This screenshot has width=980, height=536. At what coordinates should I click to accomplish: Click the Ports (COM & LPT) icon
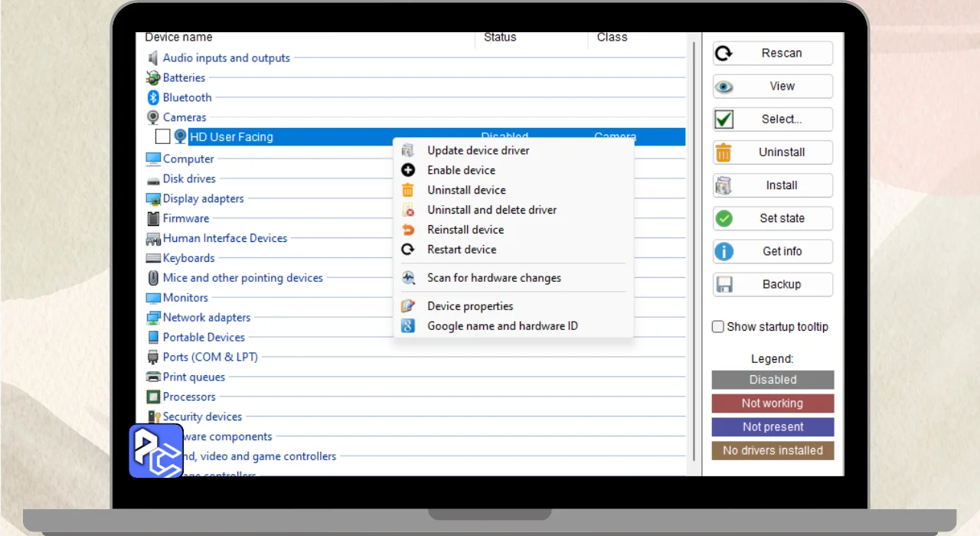click(x=153, y=357)
